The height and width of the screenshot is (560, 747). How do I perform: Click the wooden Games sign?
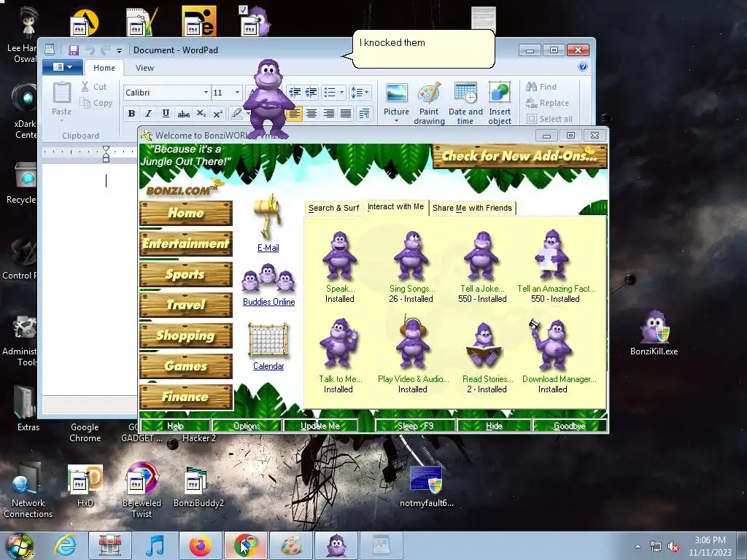(186, 366)
